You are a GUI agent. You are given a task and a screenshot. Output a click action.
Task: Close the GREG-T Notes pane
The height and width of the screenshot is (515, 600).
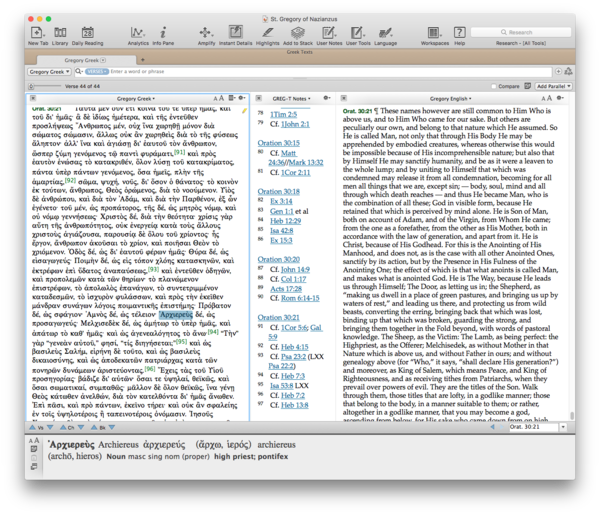[259, 98]
